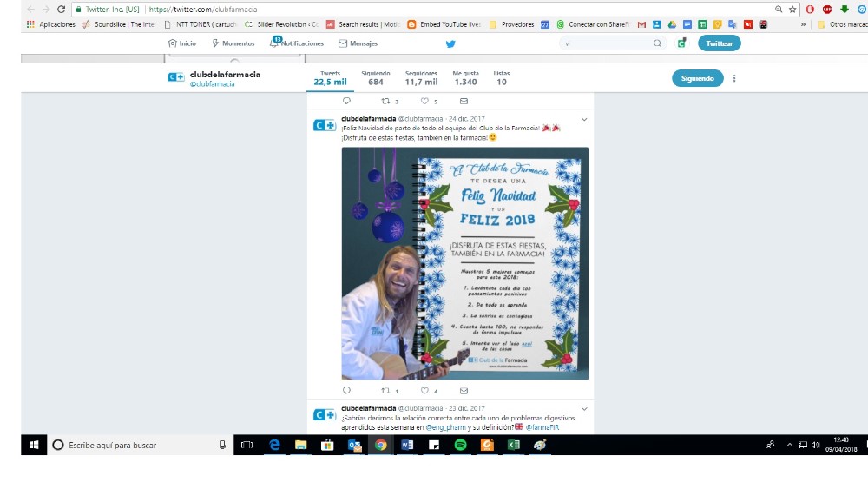Open the Google Drive bookmark icon
Viewport: 868px width, 489px height.
[672, 24]
